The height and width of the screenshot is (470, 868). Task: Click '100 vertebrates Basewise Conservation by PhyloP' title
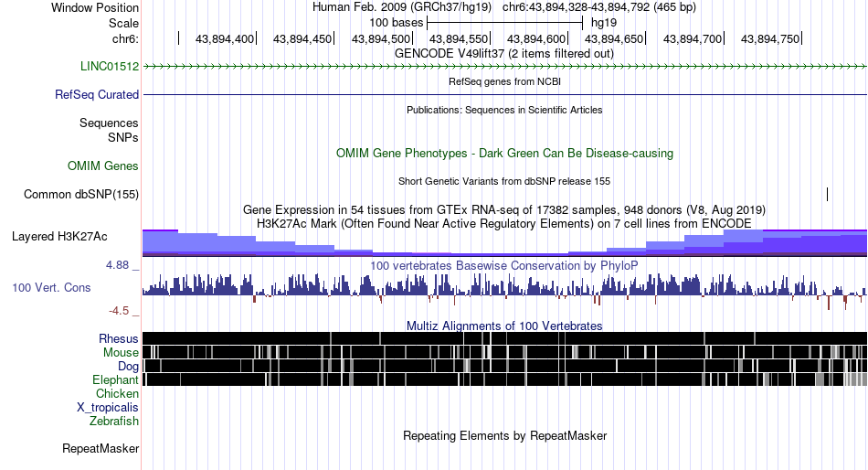pos(503,265)
